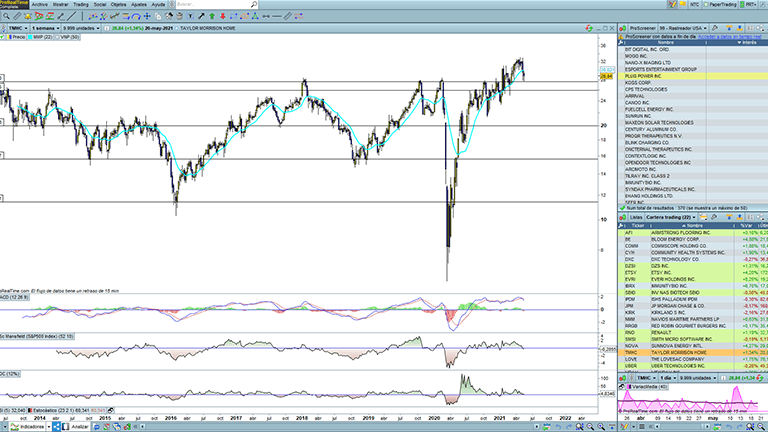Select the straight line drawing tool
This screenshot has height=432, width=768.
[x=72, y=16]
